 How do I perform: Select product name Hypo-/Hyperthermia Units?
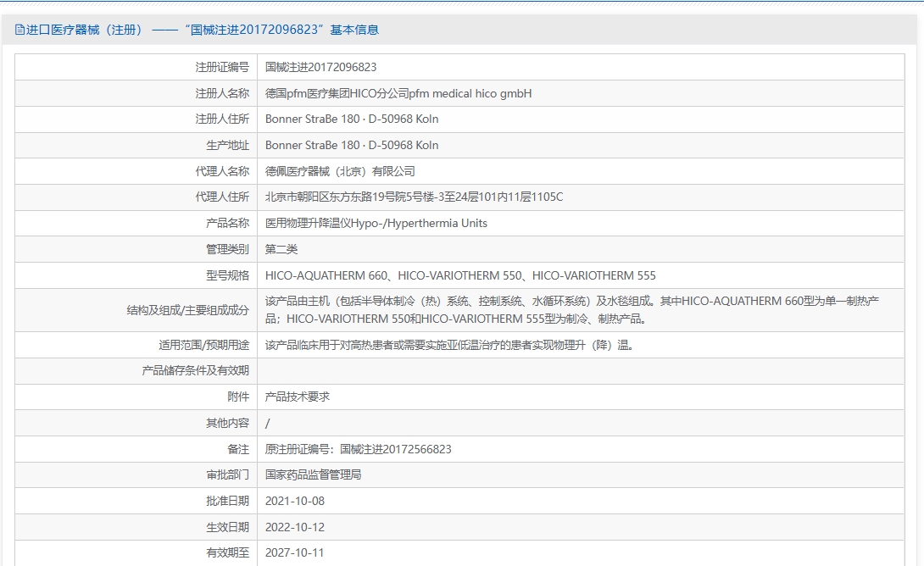tap(376, 223)
